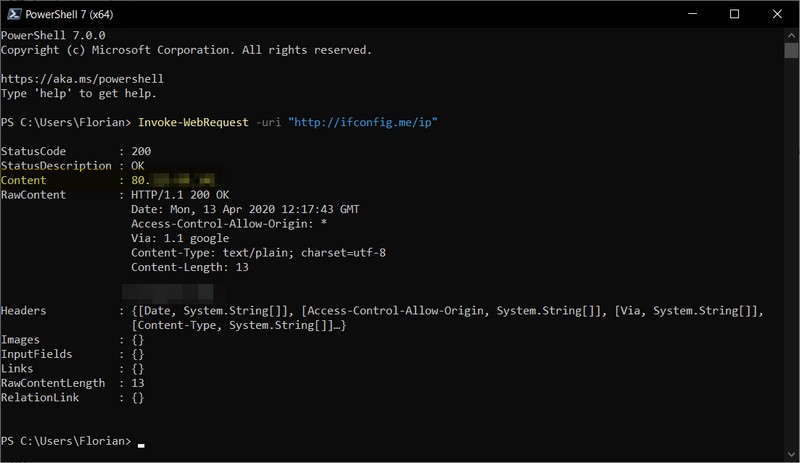Click the StatusCode value 200
The width and height of the screenshot is (800, 463).
tap(141, 152)
